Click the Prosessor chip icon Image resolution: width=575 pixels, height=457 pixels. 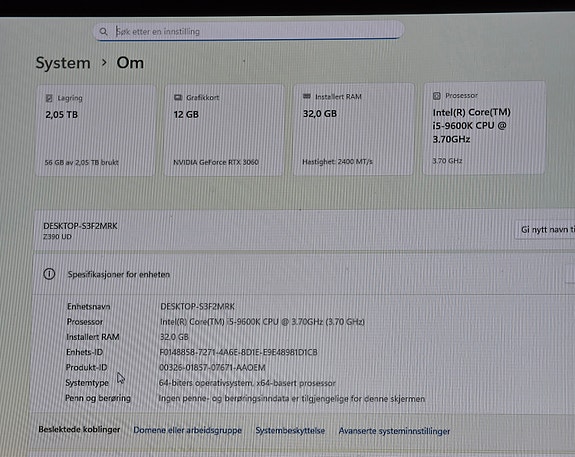click(x=436, y=96)
